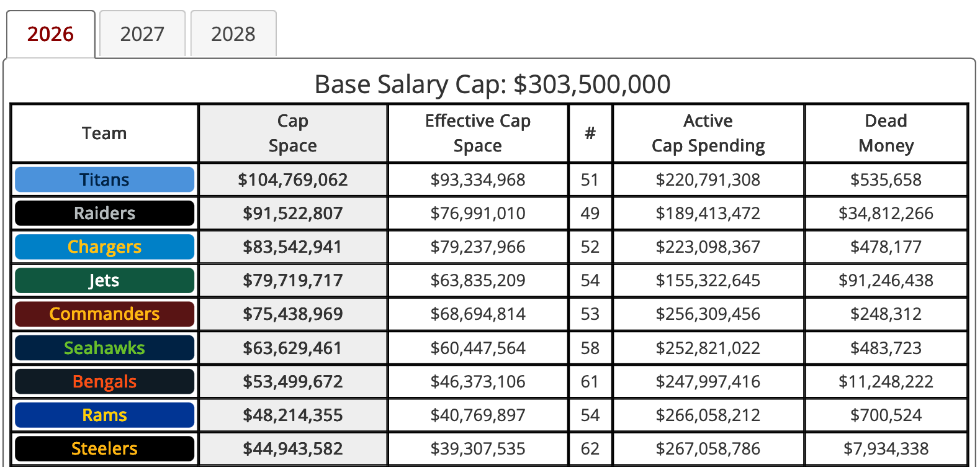Open the Steelers team link
Screen dimensions: 980x467
(x=104, y=448)
